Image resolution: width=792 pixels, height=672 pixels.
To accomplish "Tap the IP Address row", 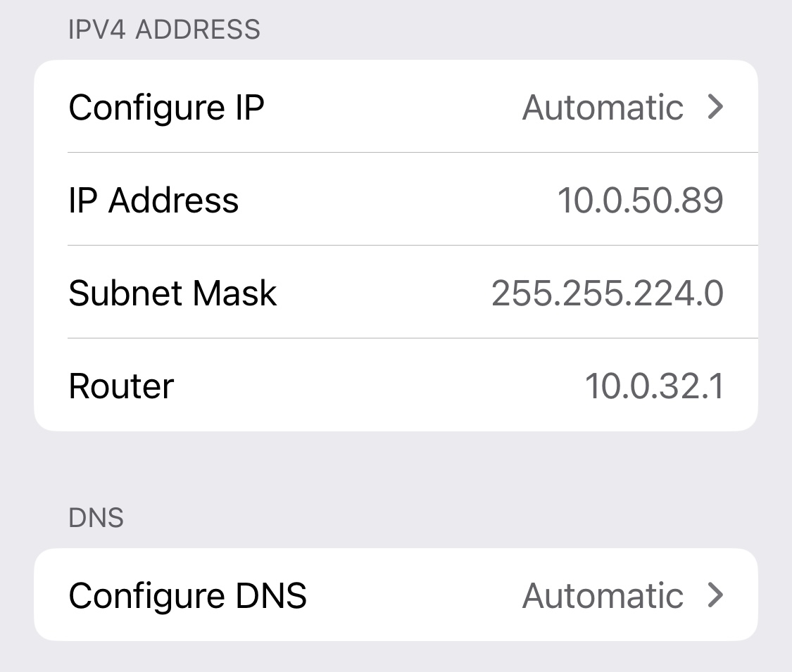I will point(396,199).
